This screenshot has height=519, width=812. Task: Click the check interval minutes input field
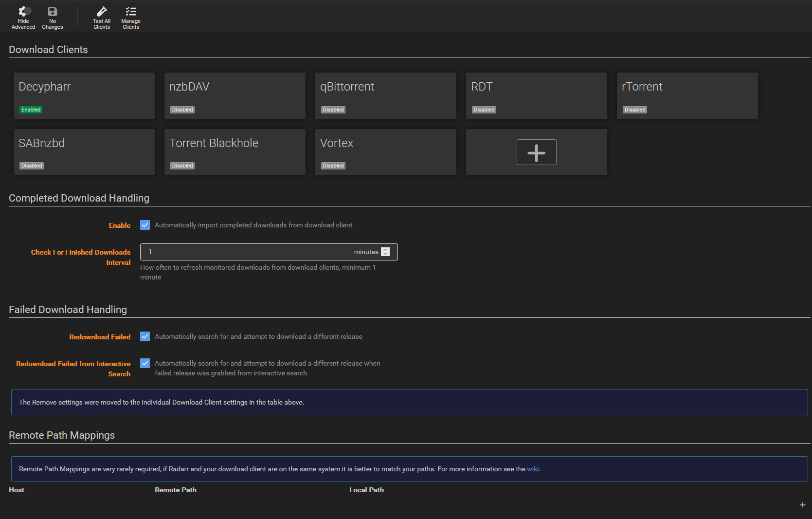[269, 252]
